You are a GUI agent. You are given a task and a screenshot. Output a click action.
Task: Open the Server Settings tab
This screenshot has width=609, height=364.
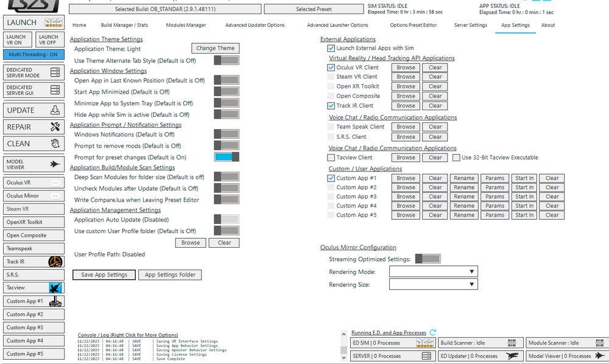click(x=470, y=25)
